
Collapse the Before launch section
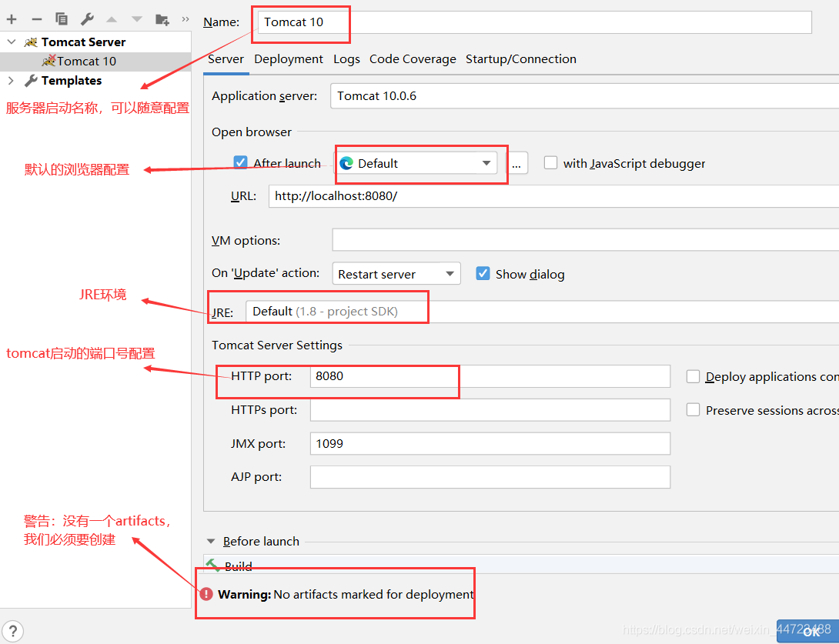pyautogui.click(x=211, y=542)
